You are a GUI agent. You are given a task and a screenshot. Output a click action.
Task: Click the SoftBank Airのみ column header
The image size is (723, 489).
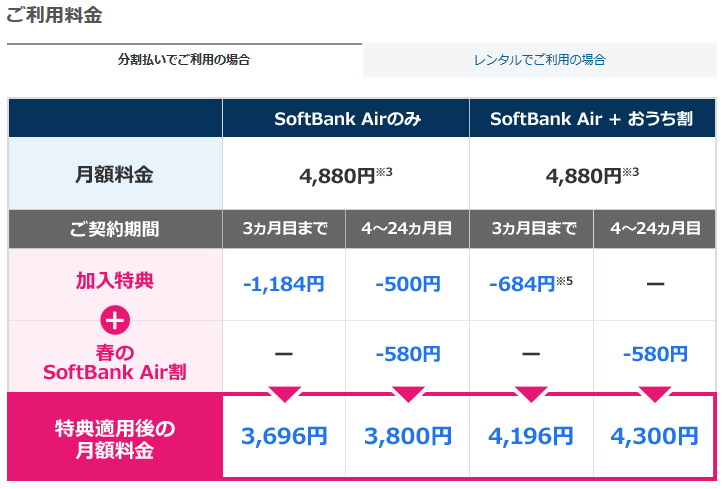point(346,118)
